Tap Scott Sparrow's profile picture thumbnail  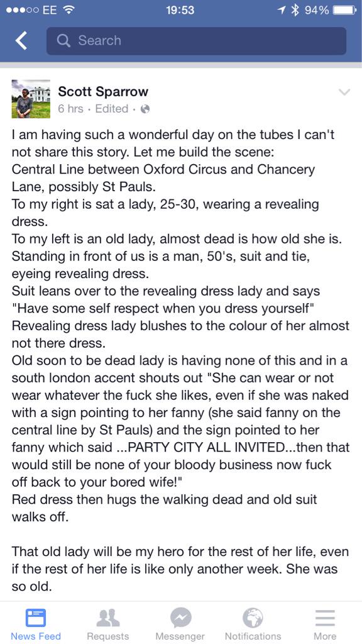coord(31,99)
